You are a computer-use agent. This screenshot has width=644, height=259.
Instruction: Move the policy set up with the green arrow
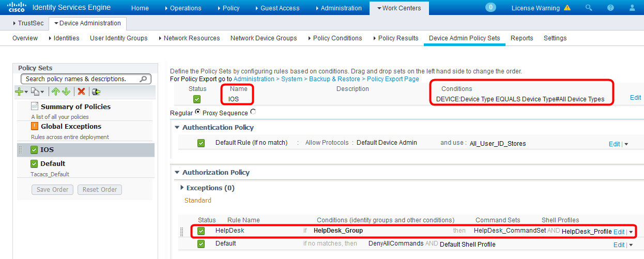click(55, 92)
